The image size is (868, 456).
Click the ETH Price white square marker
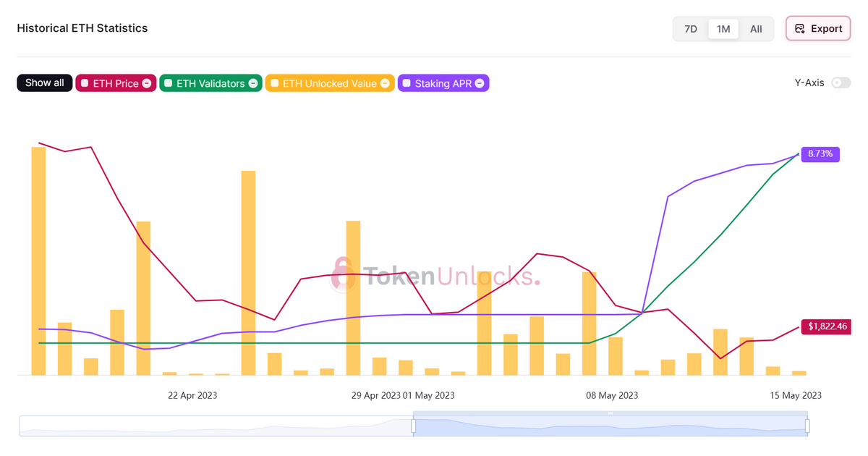(x=85, y=83)
